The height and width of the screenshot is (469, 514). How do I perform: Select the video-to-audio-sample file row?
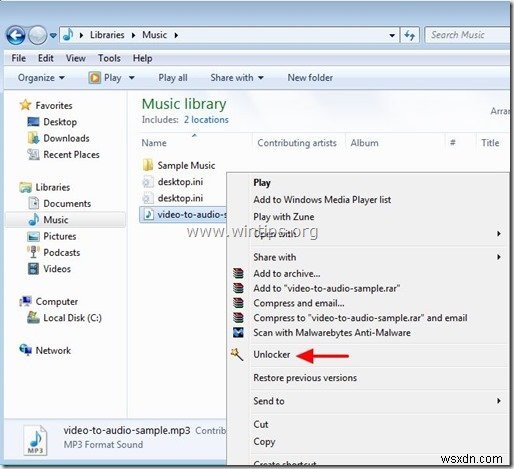click(x=183, y=214)
